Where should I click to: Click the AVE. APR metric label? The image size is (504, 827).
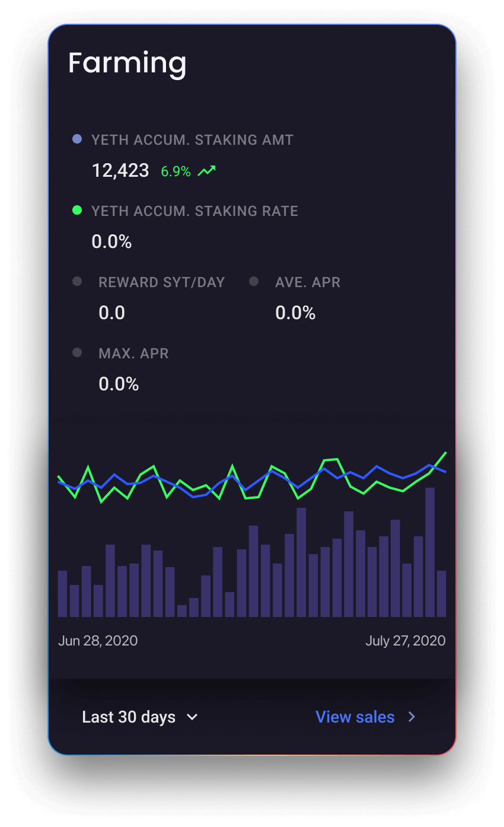click(308, 282)
